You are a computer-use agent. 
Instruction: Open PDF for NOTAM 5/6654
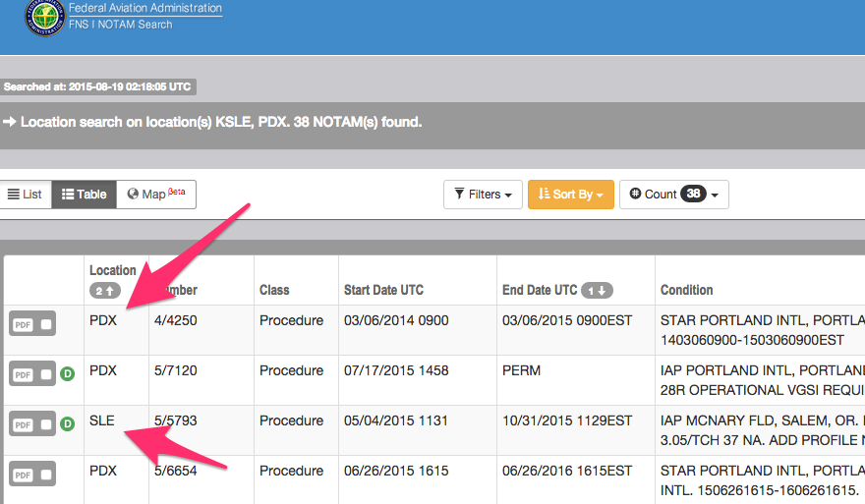(x=23, y=476)
